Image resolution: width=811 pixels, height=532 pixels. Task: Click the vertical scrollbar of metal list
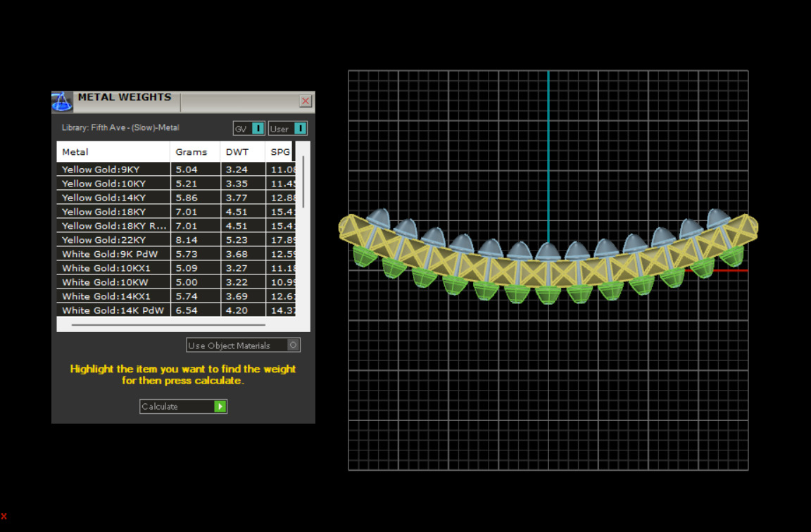tap(303, 182)
